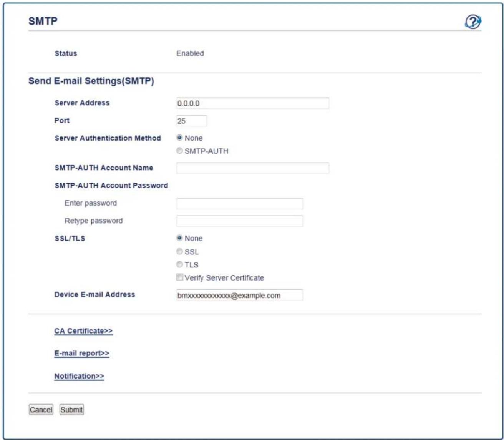Click the Cancel button
Screen dimensions: 504x440
tap(41, 410)
